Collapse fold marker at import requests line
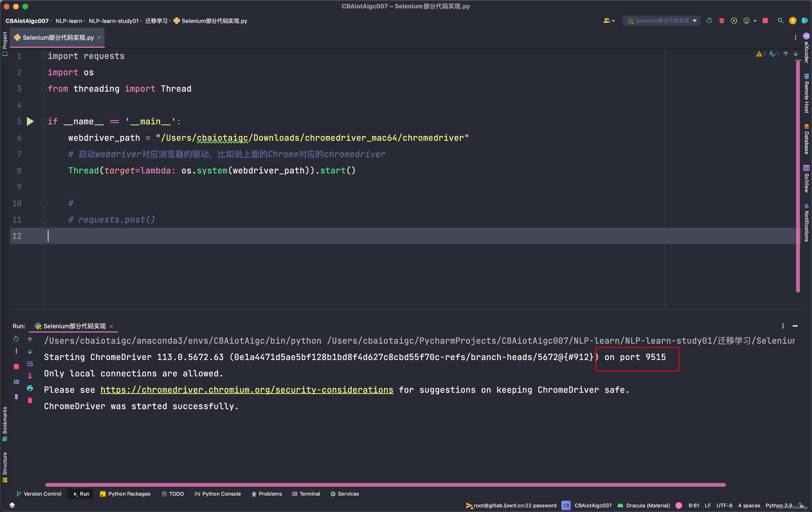 tap(43, 56)
